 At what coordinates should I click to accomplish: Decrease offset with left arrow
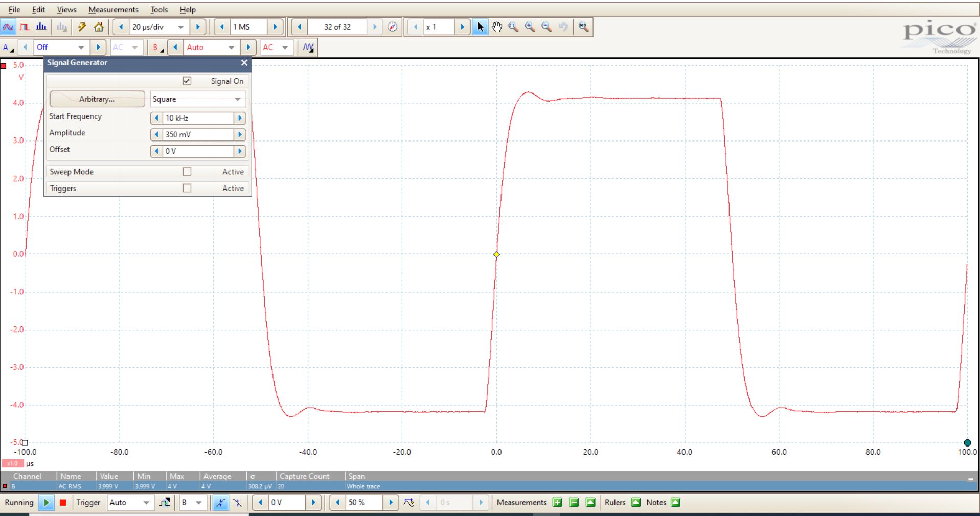(156, 151)
